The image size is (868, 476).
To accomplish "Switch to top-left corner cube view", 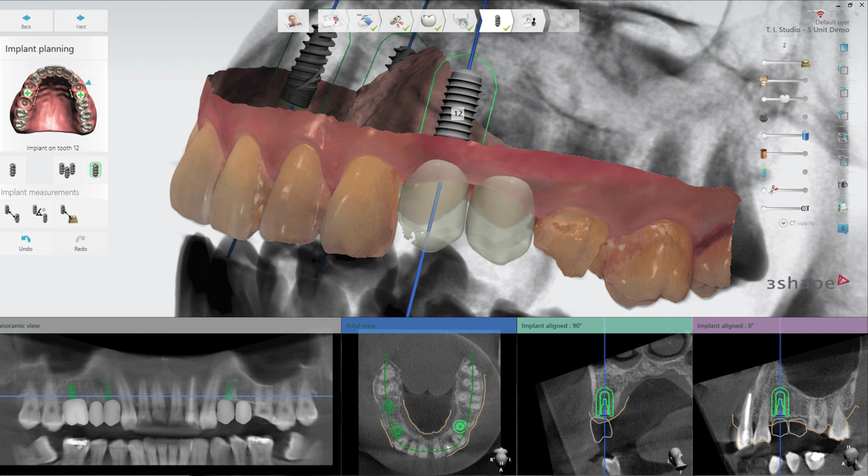I will [843, 115].
